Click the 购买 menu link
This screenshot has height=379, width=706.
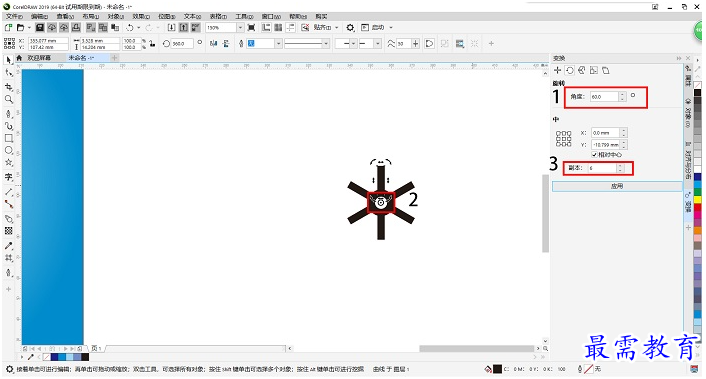[321, 16]
